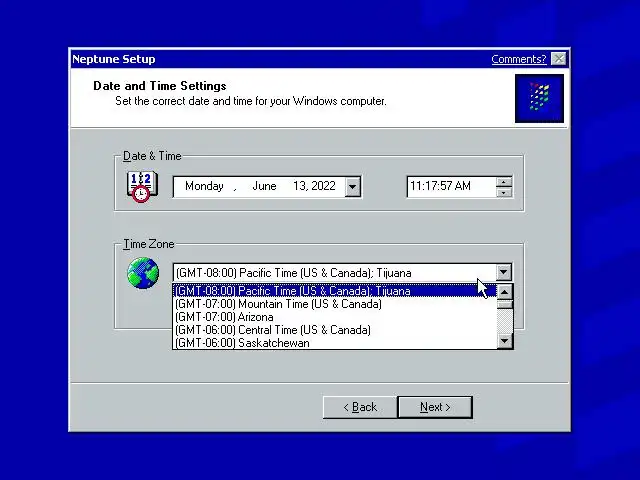Click time zone list scroll down arrow

coord(505,341)
